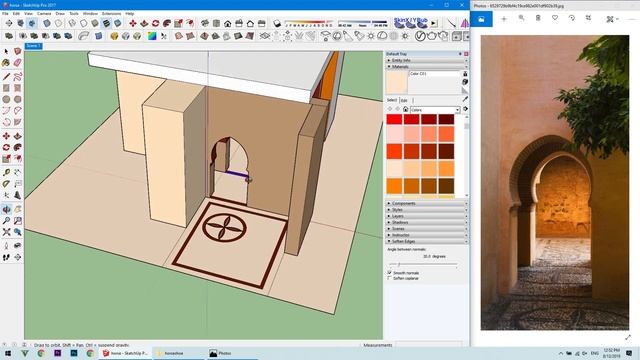
Task: Select the Freehand tool
Action: point(17,76)
